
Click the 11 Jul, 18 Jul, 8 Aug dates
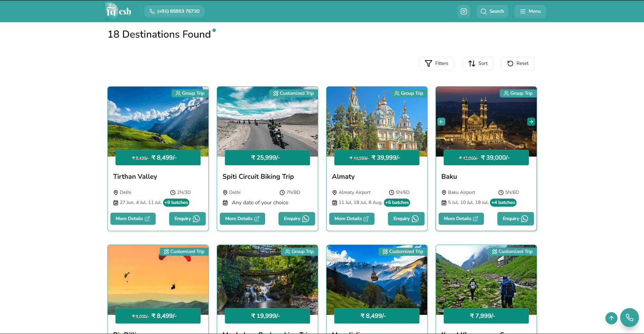[x=360, y=203]
